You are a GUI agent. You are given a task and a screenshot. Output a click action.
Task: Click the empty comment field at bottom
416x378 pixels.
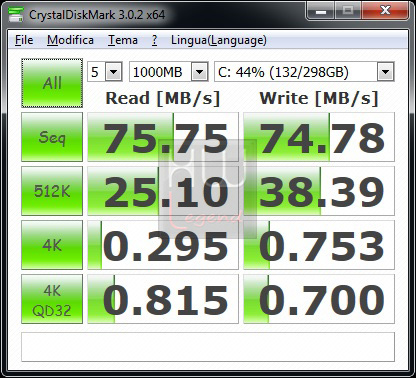tap(208, 347)
